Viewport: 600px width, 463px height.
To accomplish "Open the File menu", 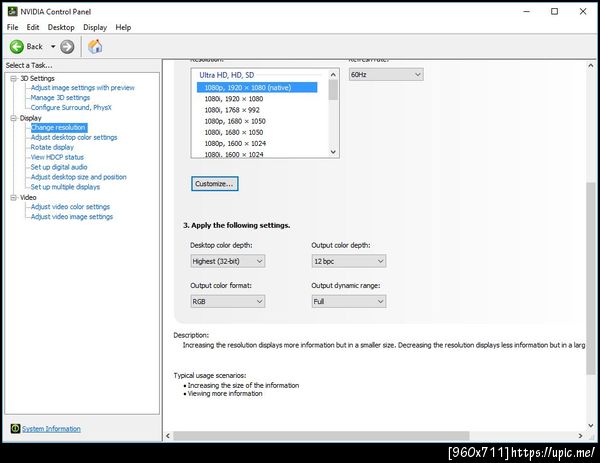I will (x=12, y=27).
